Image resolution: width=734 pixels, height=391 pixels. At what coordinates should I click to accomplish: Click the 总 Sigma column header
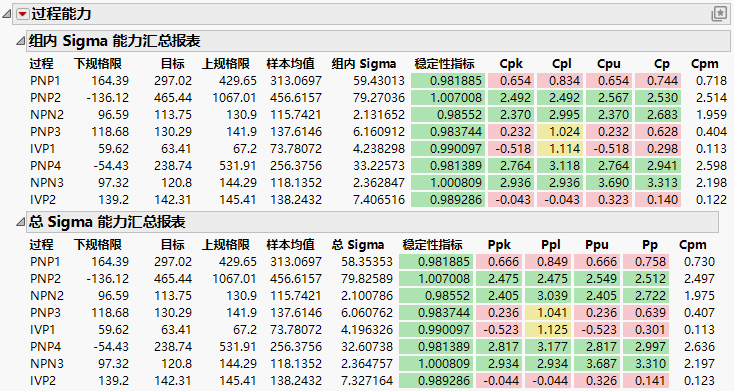(x=358, y=244)
